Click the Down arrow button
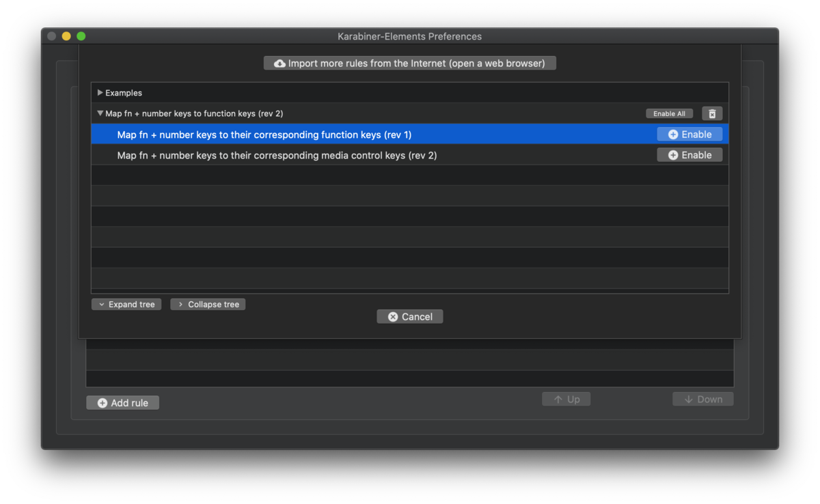This screenshot has height=504, width=820. coord(703,399)
